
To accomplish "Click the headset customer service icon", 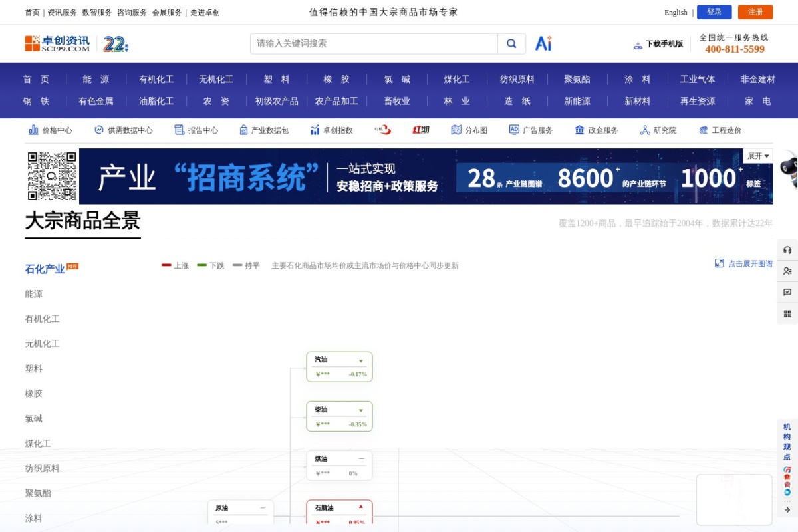I will click(x=787, y=250).
